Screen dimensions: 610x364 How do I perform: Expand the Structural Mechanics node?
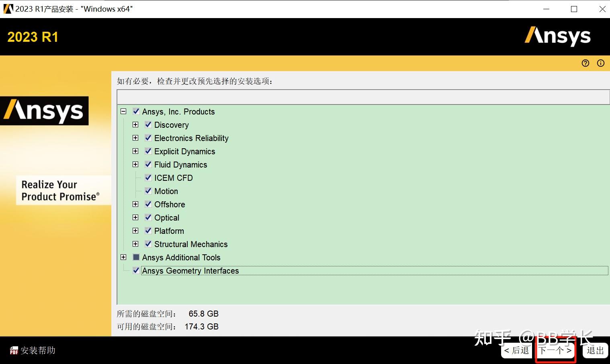pyautogui.click(x=135, y=244)
